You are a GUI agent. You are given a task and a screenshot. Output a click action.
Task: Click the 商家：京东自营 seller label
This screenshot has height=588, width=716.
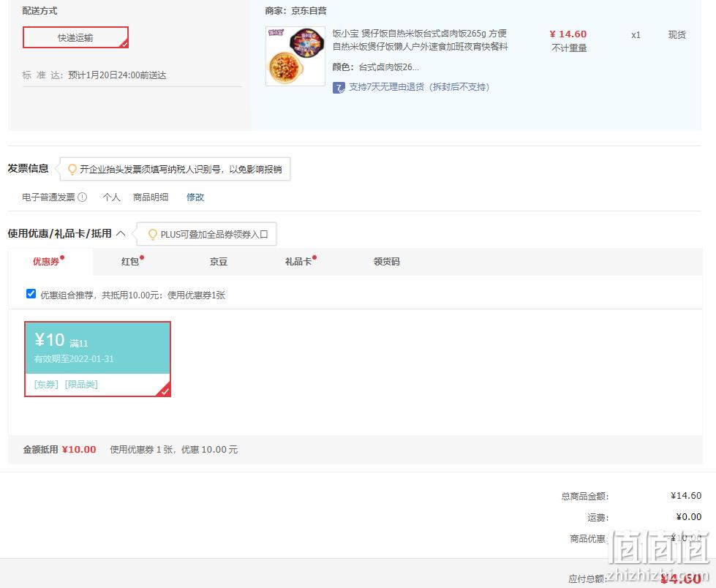pos(296,11)
